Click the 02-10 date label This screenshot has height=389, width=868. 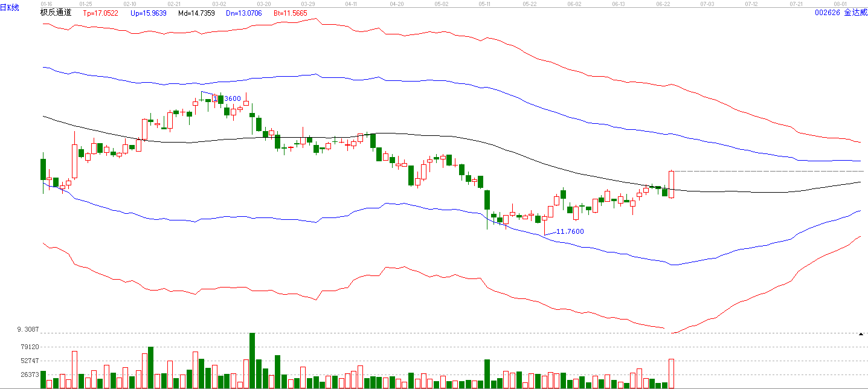click(x=129, y=4)
